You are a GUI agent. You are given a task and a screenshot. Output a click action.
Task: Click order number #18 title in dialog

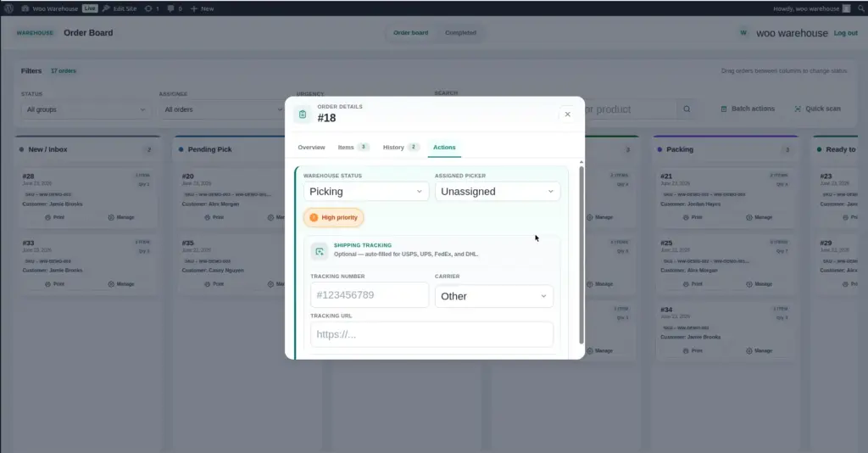pyautogui.click(x=326, y=118)
